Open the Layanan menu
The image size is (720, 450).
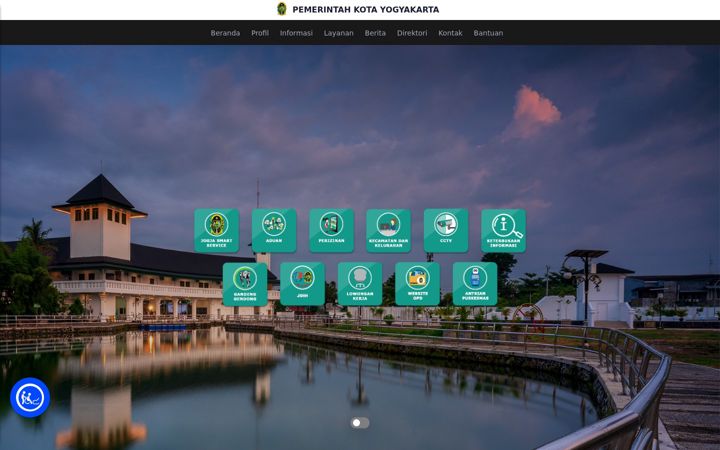338,33
